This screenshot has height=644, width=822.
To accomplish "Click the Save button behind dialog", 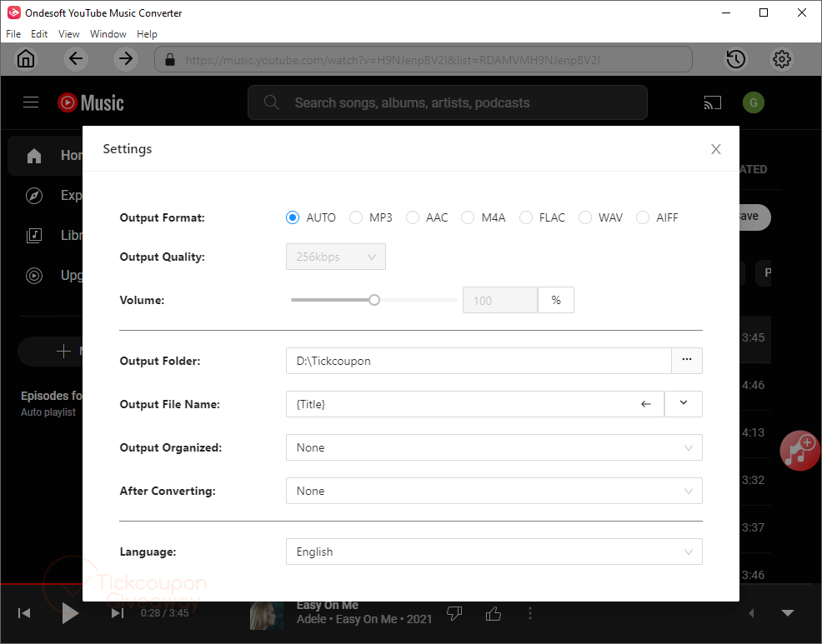I will coord(755,217).
